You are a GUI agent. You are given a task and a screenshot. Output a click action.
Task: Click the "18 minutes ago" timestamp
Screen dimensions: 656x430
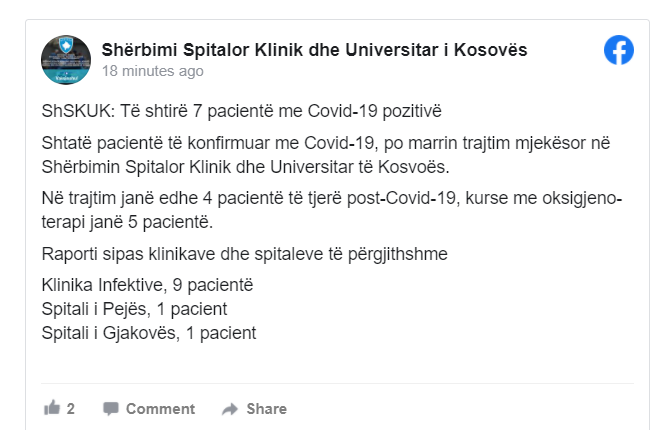click(x=153, y=71)
